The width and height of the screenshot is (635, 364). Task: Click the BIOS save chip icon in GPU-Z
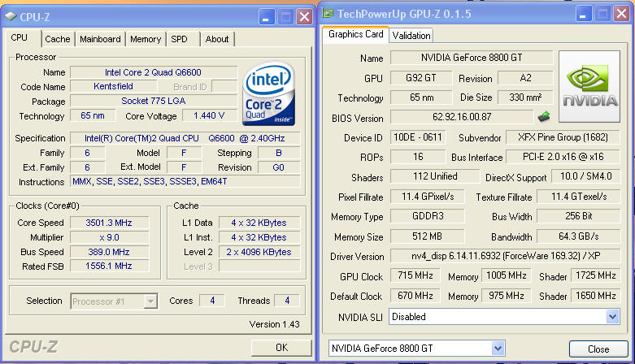[x=544, y=117]
